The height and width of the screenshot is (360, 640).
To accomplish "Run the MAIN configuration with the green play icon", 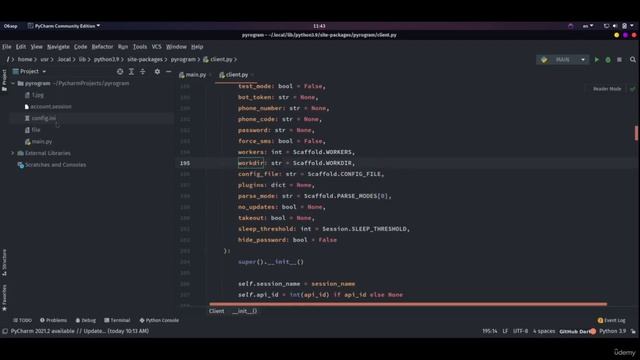I will (x=597, y=60).
